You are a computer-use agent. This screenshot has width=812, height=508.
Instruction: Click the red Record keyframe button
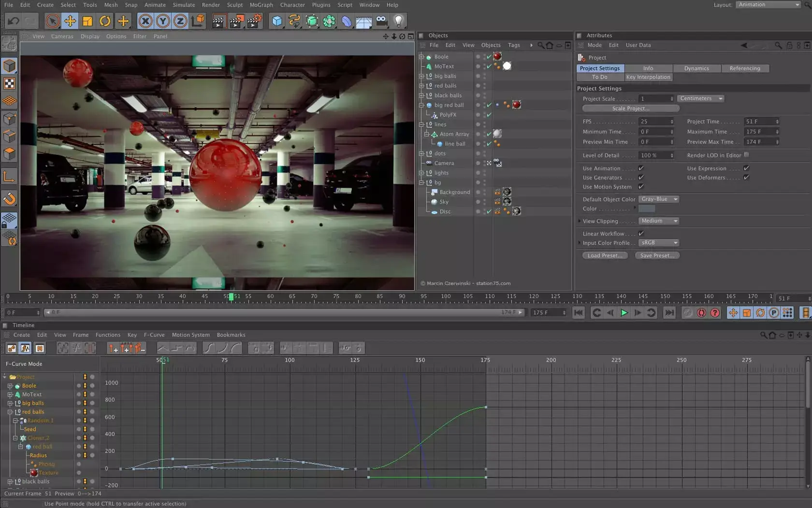coord(701,313)
